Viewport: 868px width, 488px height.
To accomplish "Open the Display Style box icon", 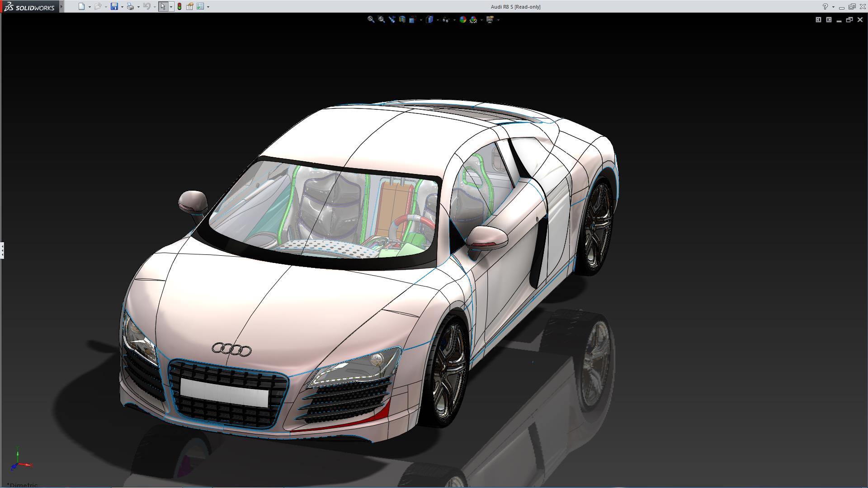I will tap(429, 19).
